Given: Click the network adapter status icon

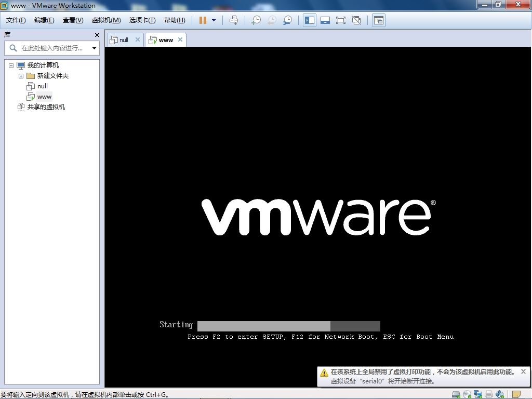Looking at the screenshot, I should click(x=478, y=395).
